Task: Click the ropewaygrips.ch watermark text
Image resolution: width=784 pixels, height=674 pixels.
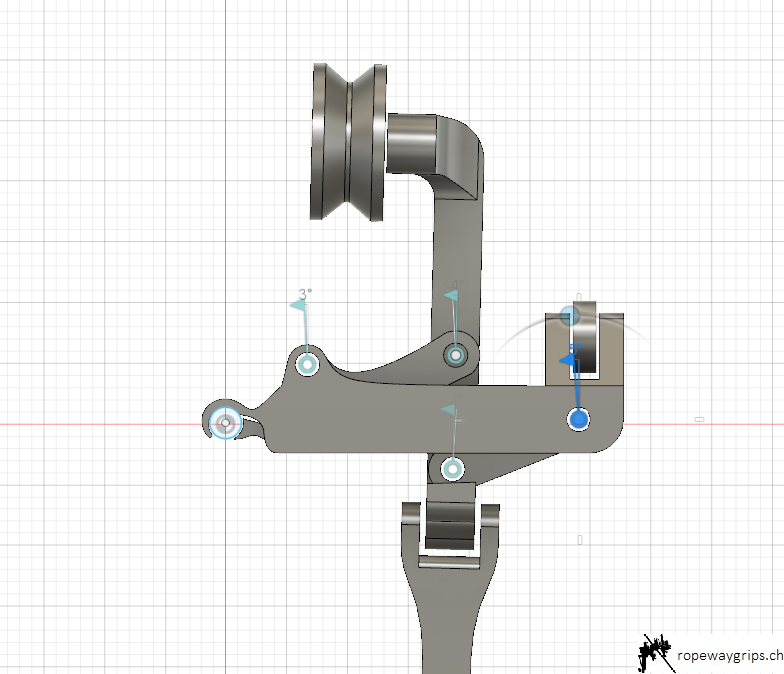Action: [x=728, y=655]
